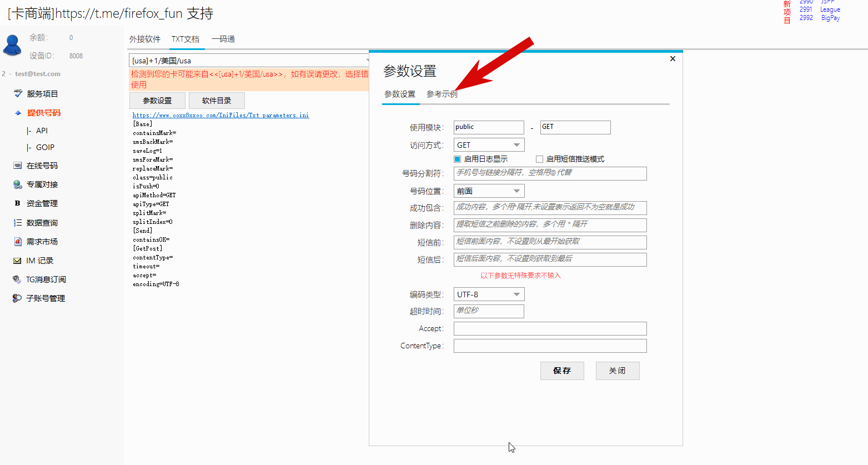
Task: Click the saveLog=1 line
Action: click(x=147, y=151)
